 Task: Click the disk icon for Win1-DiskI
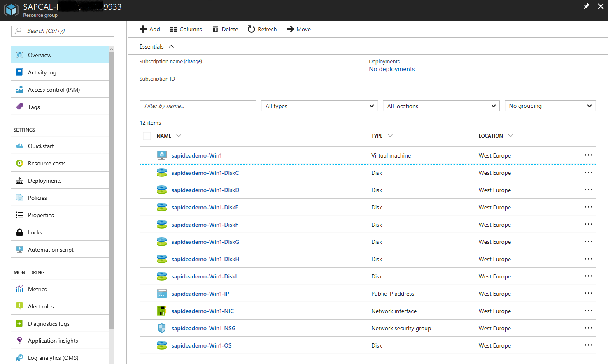(162, 276)
